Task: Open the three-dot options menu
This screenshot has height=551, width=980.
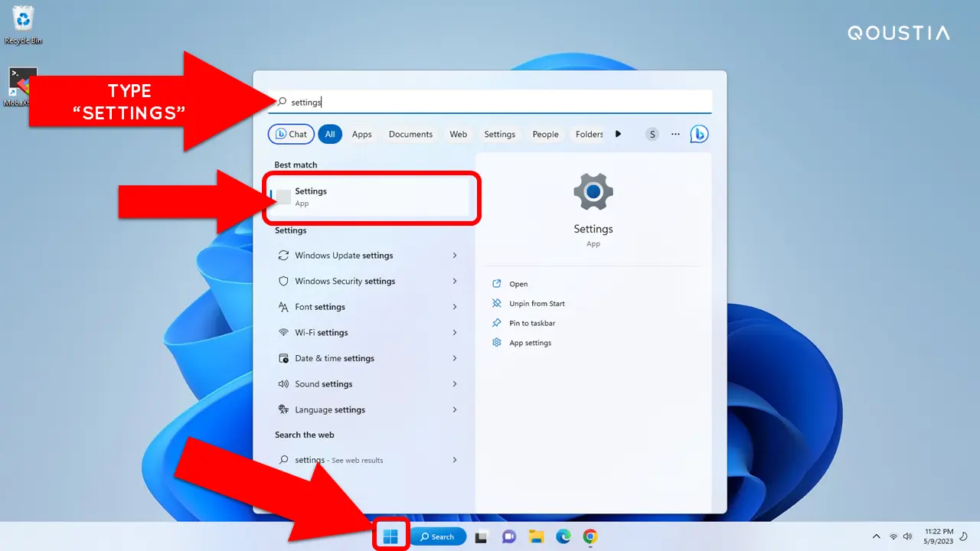Action: pyautogui.click(x=675, y=134)
